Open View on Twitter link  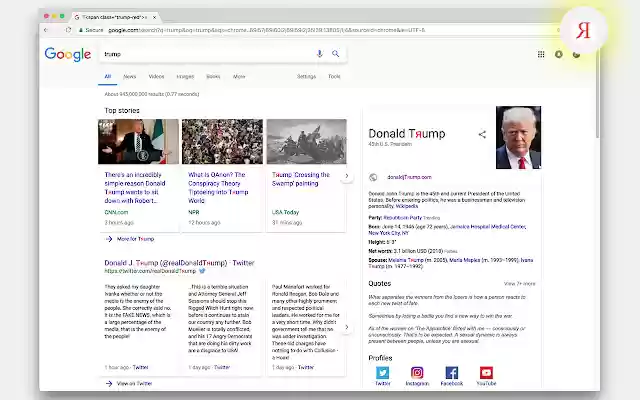click(x=134, y=383)
